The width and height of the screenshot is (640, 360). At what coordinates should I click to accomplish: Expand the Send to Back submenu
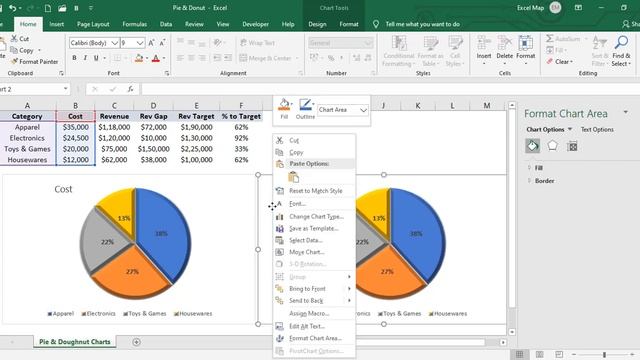313,300
